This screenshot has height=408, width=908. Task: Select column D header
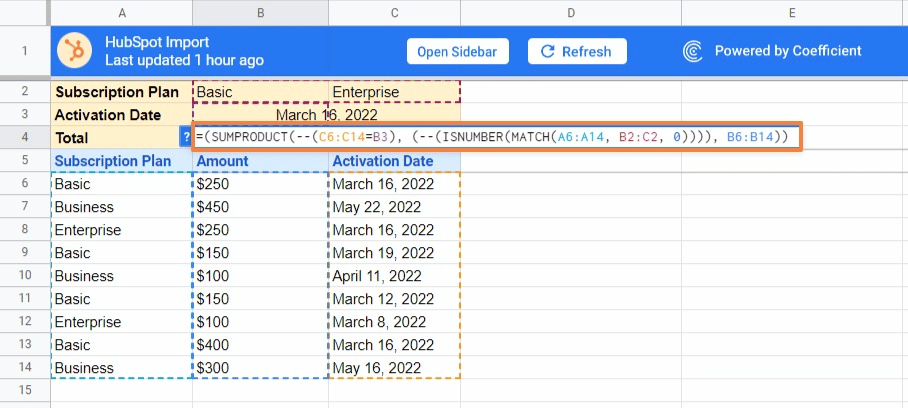pyautogui.click(x=570, y=12)
